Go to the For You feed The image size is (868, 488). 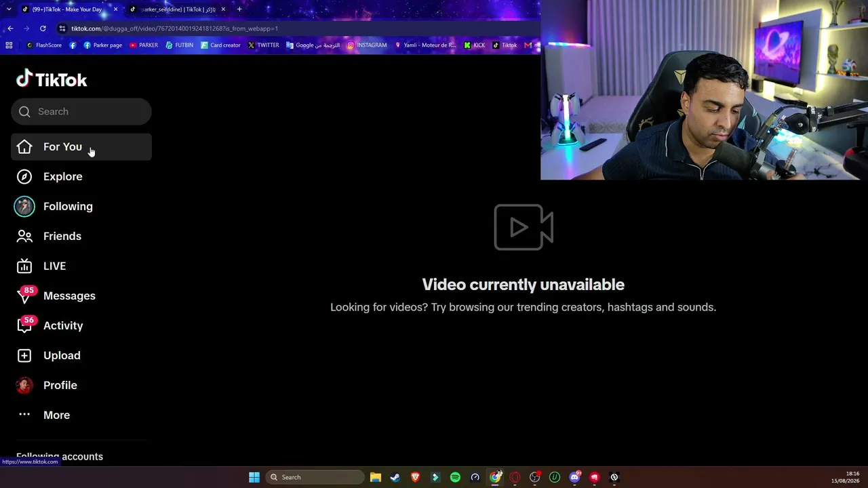point(81,147)
